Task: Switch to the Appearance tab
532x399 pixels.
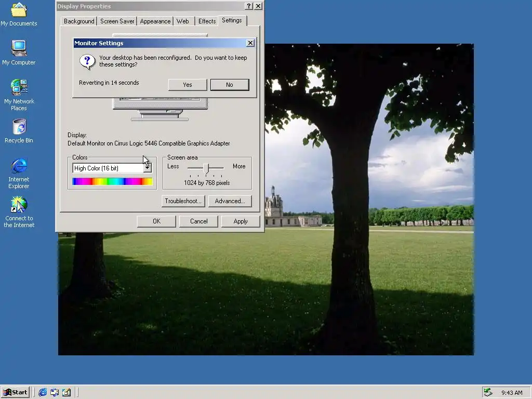Action: [x=155, y=21]
